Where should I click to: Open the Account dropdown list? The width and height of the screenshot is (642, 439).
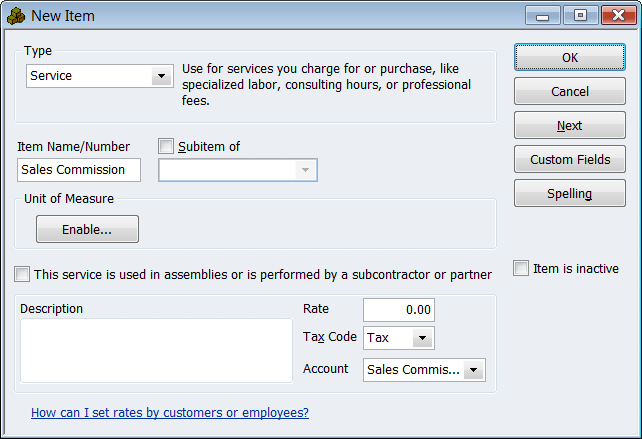point(475,370)
